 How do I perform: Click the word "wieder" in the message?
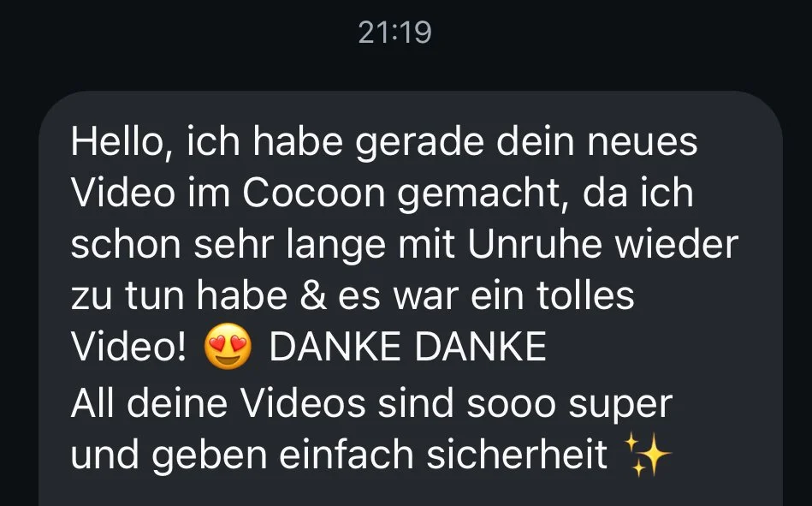coord(676,244)
